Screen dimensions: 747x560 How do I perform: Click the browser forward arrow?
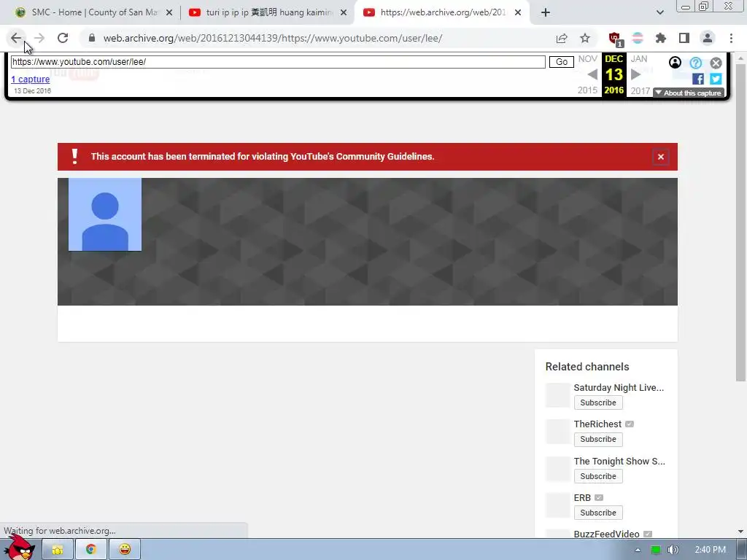(39, 38)
